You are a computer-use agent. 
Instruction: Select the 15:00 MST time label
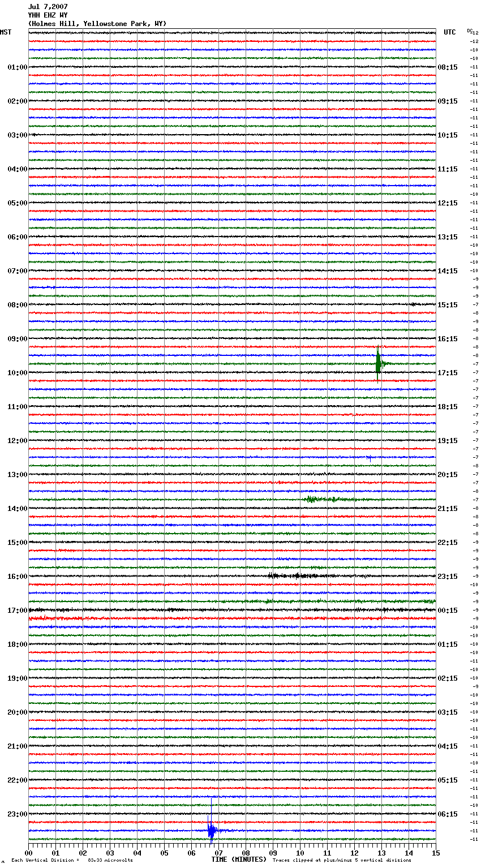(x=18, y=543)
